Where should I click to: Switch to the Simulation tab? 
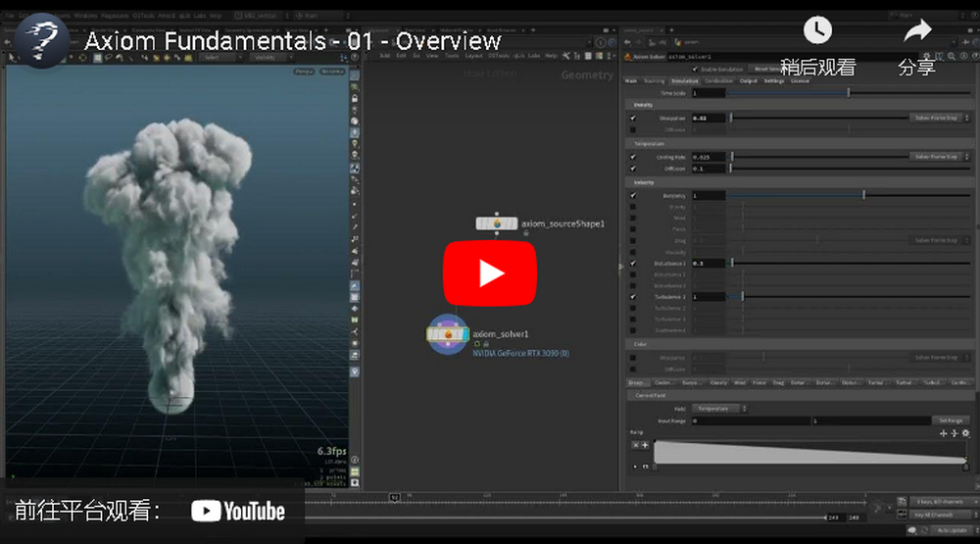pyautogui.click(x=685, y=81)
